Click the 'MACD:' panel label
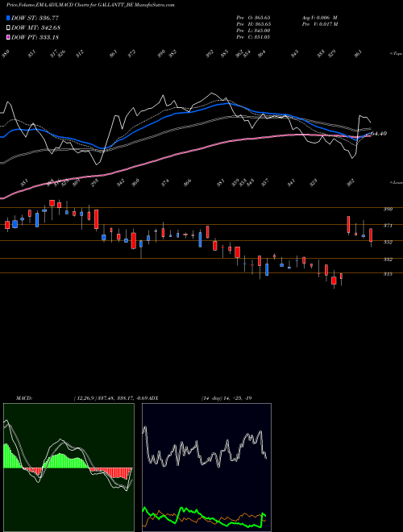403x532 pixels. 23,398
